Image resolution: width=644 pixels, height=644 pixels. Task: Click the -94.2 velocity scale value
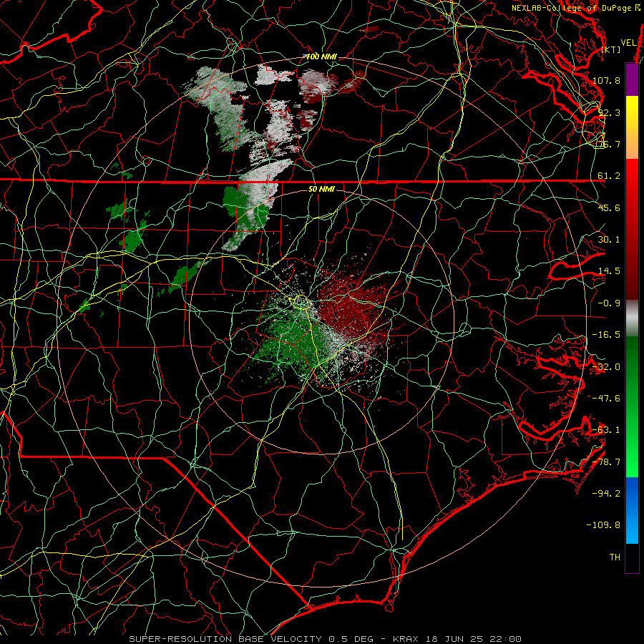coord(606,494)
